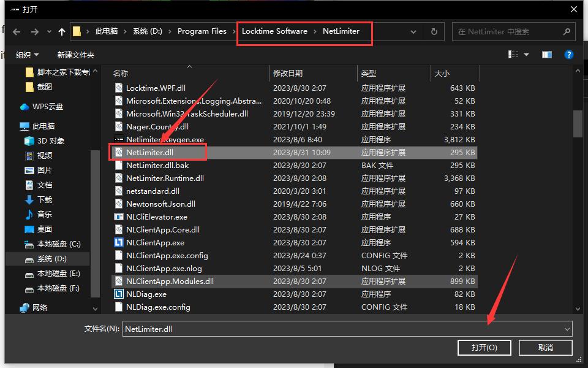This screenshot has height=368, width=588.
Task: Go back with the left arrow button
Action: click(17, 32)
